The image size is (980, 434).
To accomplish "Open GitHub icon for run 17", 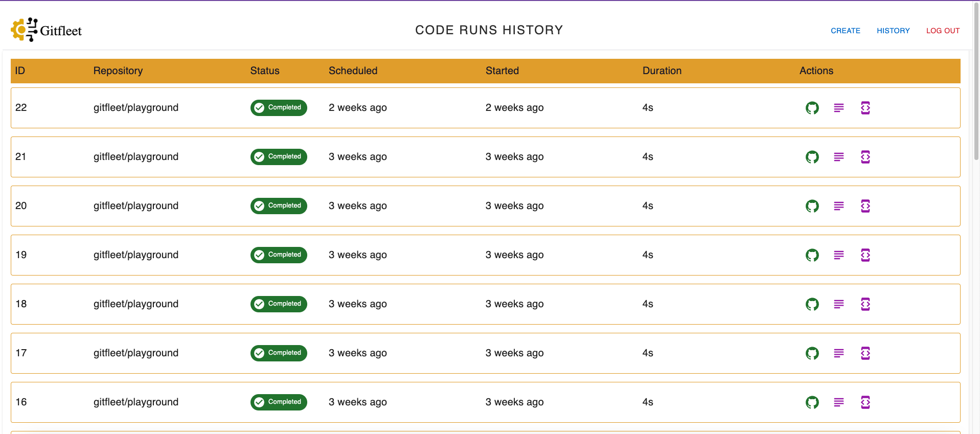I will (x=812, y=353).
